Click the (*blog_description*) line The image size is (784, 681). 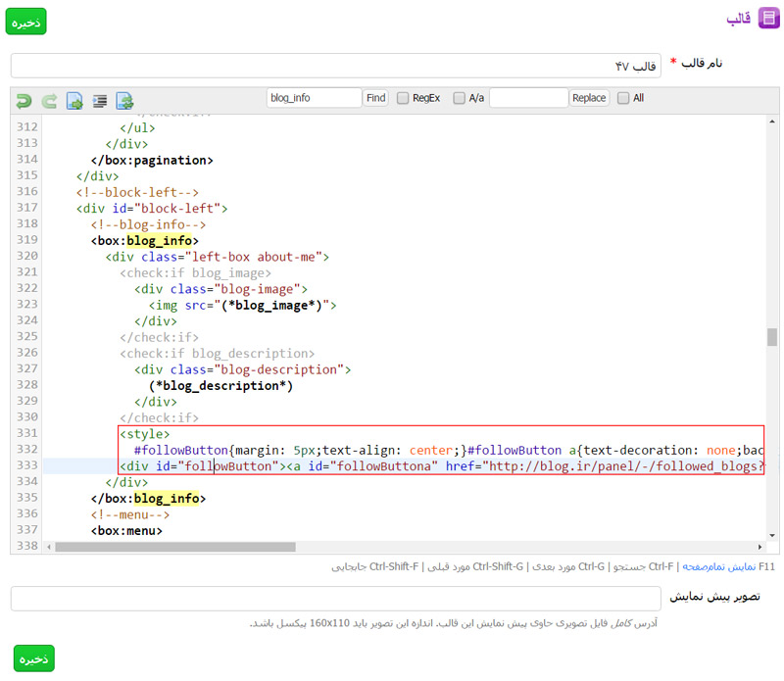[220, 386]
